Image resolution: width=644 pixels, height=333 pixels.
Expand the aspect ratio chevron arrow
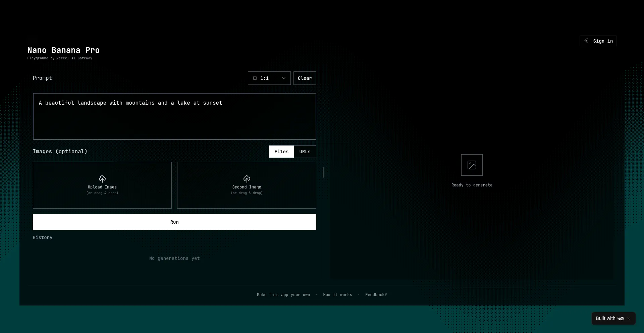[284, 78]
